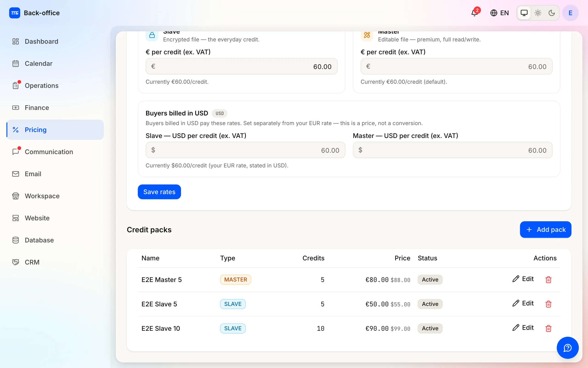Select the Pricing sidebar item
Image resolution: width=588 pixels, height=368 pixels.
pos(55,130)
